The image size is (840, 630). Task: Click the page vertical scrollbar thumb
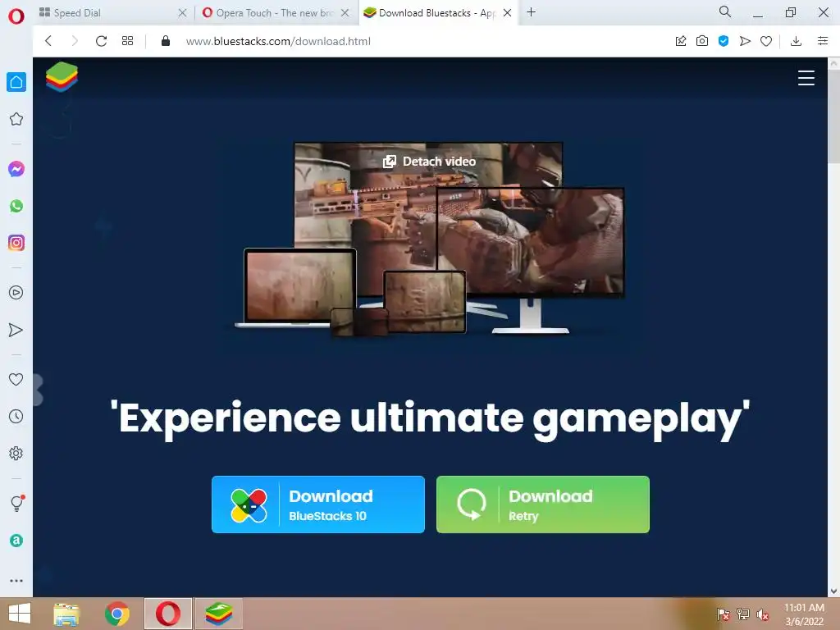tap(834, 115)
